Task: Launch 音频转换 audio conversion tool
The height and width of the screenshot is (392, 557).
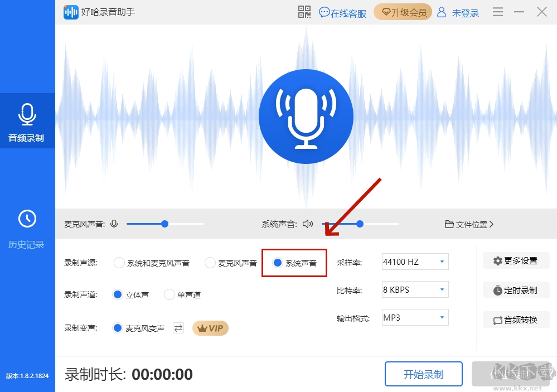Action: (x=516, y=319)
